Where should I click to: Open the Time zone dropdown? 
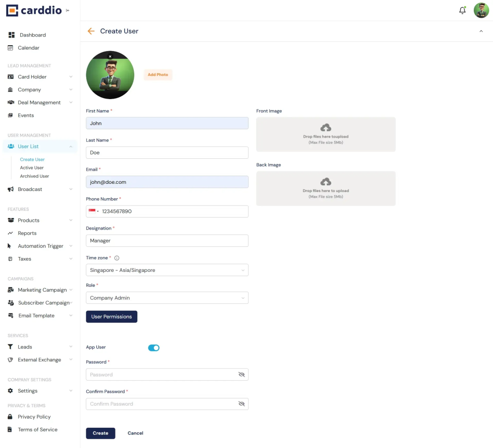click(167, 270)
